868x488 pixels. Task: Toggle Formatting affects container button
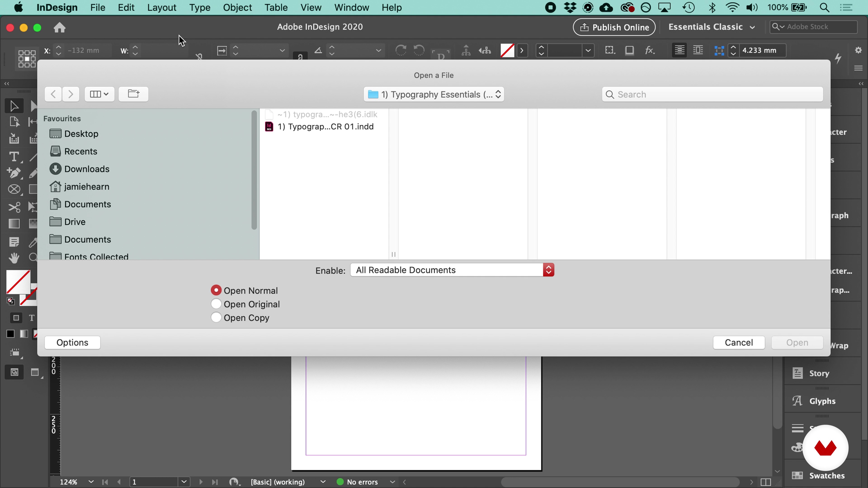(x=16, y=318)
